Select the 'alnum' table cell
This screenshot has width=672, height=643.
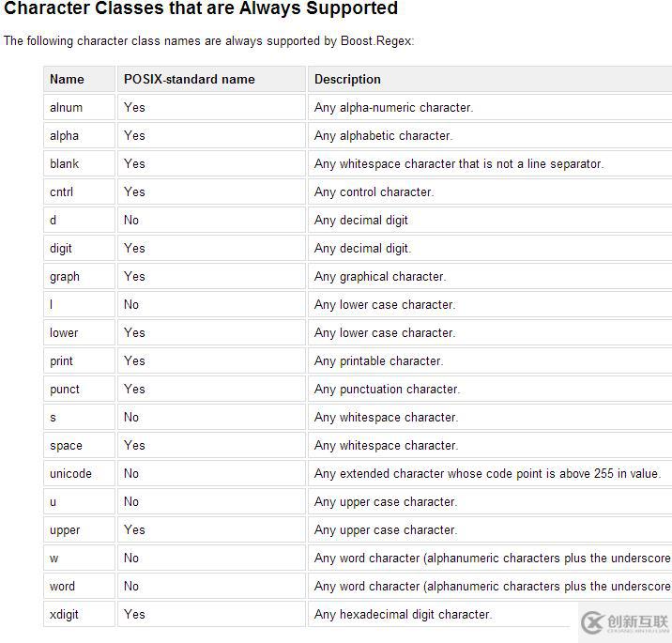[x=79, y=108]
